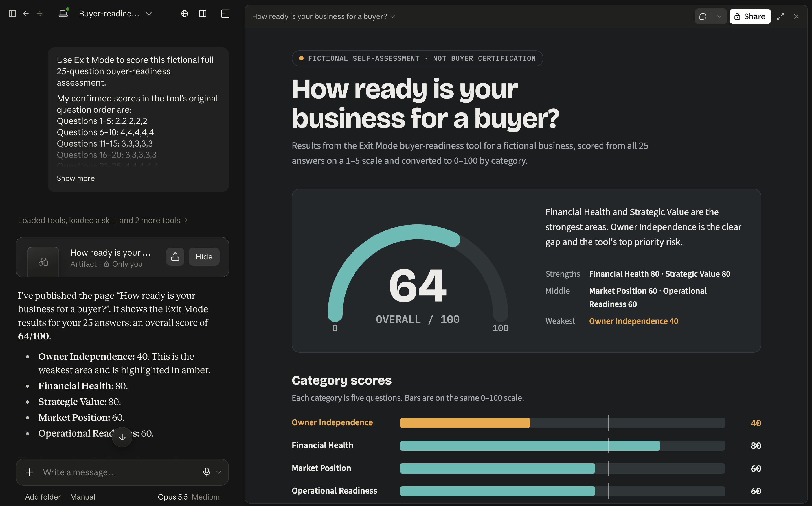Click the comment bubble icon

tap(703, 16)
